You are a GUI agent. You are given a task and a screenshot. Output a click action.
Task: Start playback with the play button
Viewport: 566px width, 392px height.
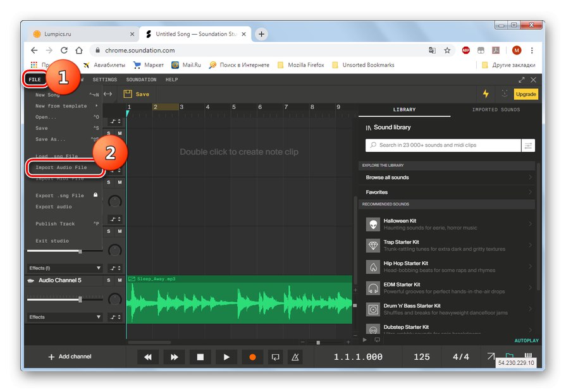(x=226, y=357)
